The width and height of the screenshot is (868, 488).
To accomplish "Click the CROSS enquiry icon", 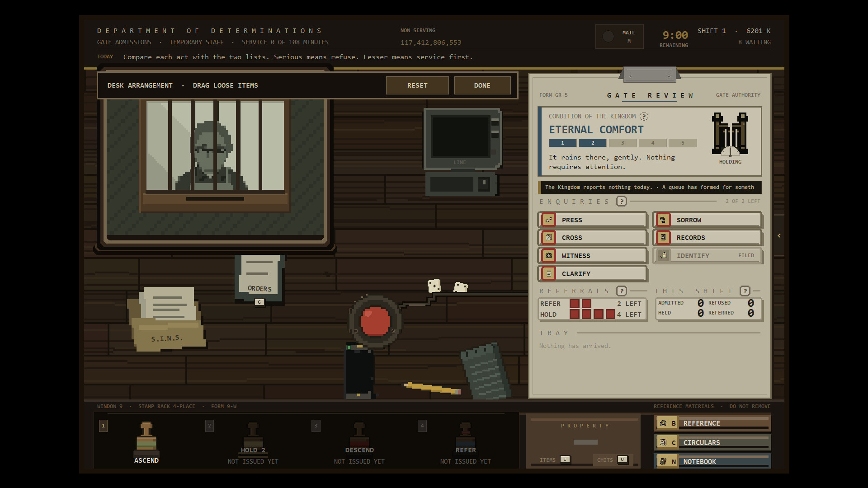I will pyautogui.click(x=549, y=238).
